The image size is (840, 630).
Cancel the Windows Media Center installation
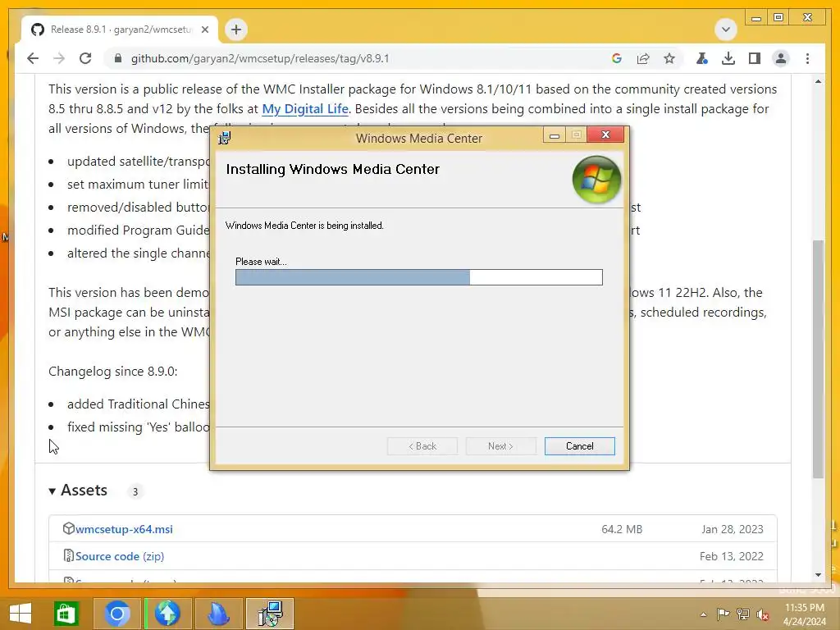[x=580, y=446]
